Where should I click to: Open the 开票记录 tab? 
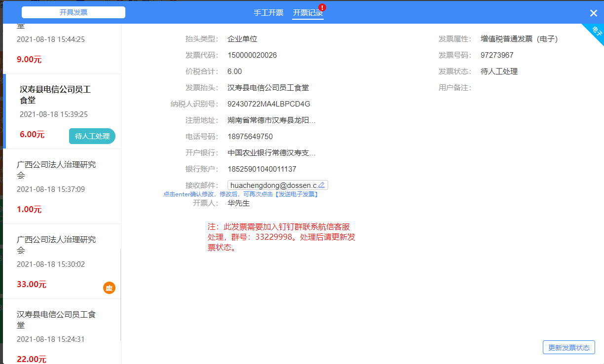tap(308, 13)
